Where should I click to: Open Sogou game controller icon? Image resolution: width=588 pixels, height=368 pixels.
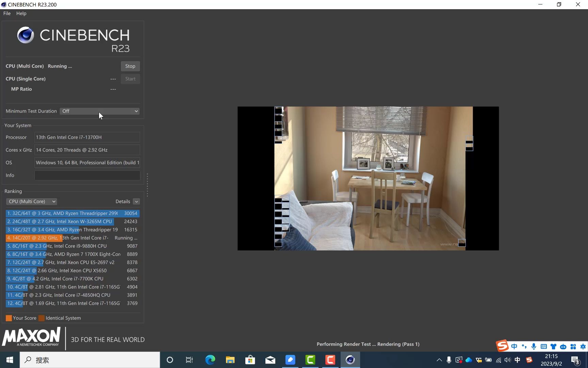click(x=563, y=347)
